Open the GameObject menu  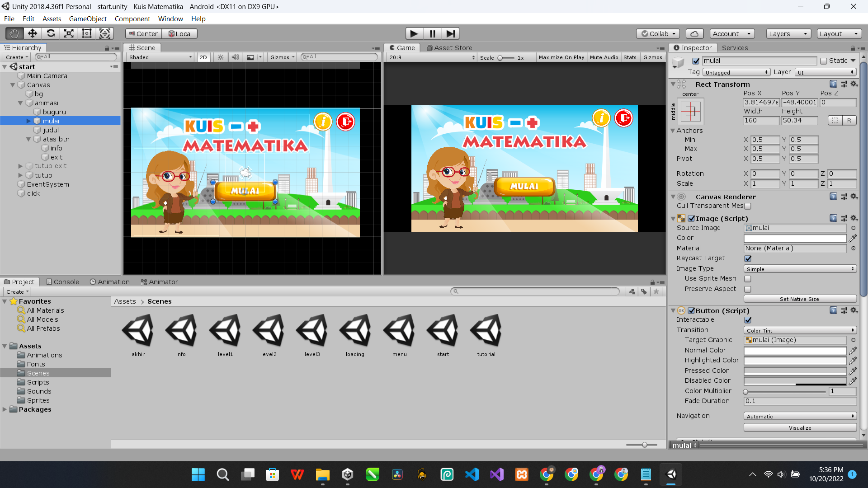tap(88, 19)
